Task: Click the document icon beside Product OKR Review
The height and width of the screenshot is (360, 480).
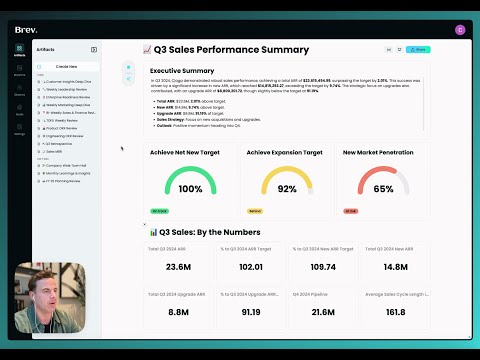Action: click(39, 128)
